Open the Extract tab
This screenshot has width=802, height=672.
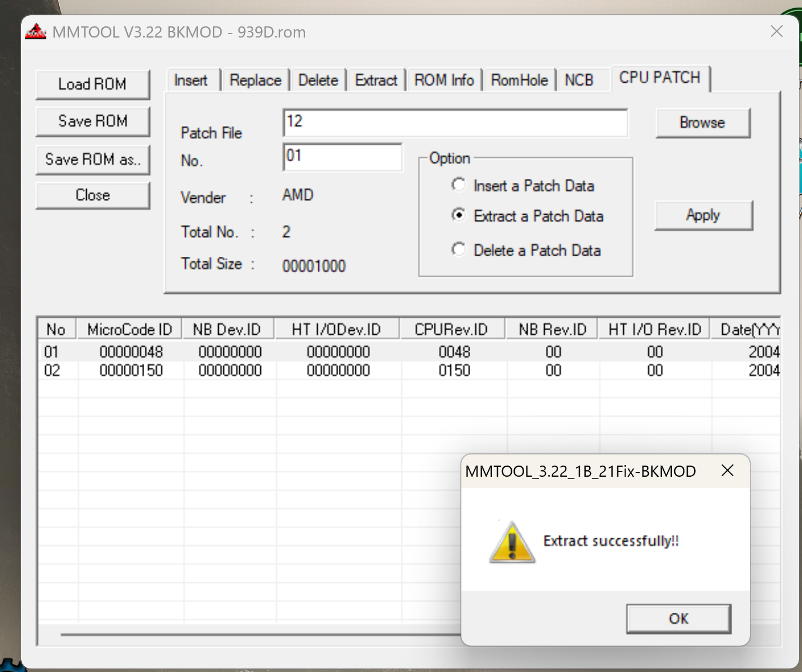point(376,80)
